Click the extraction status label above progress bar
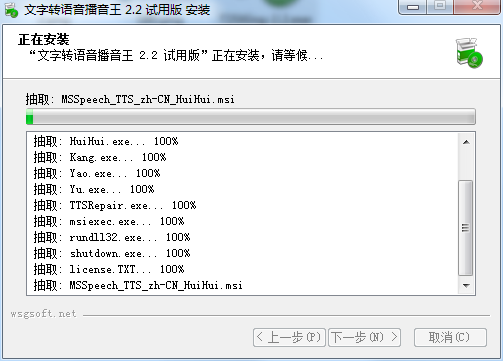503x361 pixels. (x=130, y=99)
